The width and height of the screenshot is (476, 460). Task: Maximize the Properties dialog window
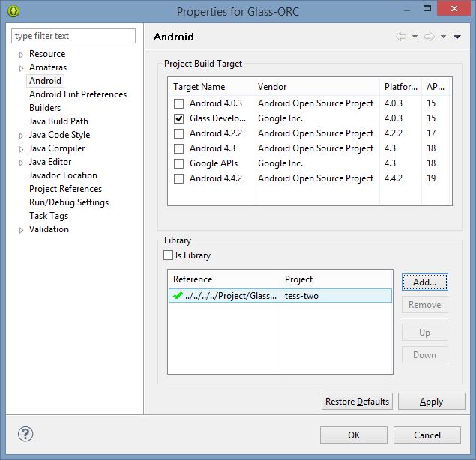click(427, 8)
